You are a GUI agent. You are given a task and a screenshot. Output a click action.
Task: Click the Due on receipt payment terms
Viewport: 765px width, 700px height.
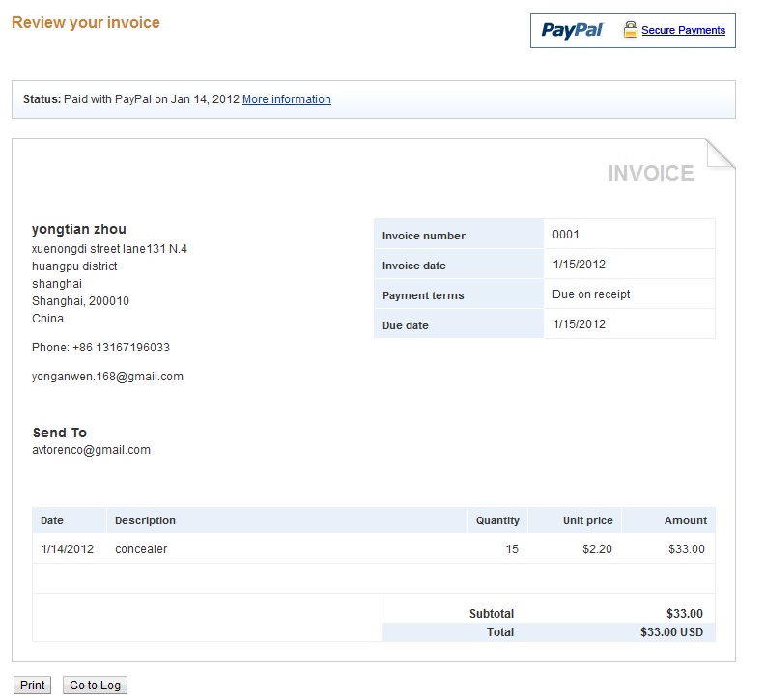tap(591, 294)
